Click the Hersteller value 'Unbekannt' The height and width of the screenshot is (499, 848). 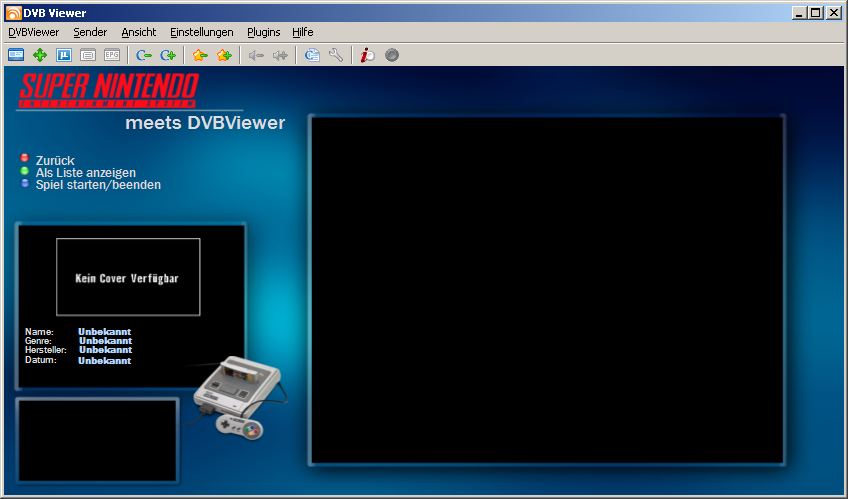tap(105, 350)
